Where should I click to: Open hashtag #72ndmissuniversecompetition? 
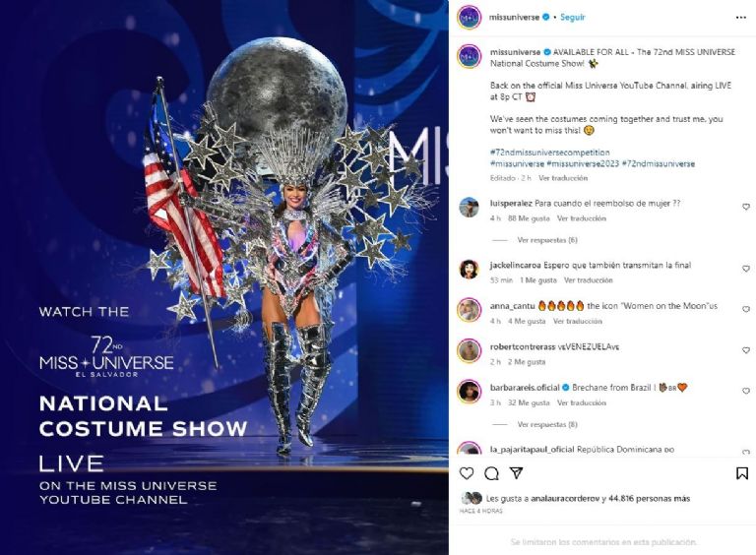pos(549,153)
